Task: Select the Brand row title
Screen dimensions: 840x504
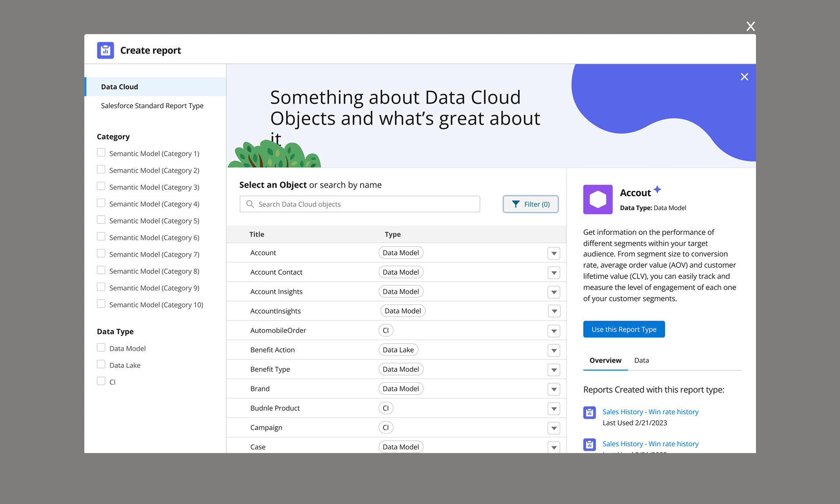Action: pos(260,389)
